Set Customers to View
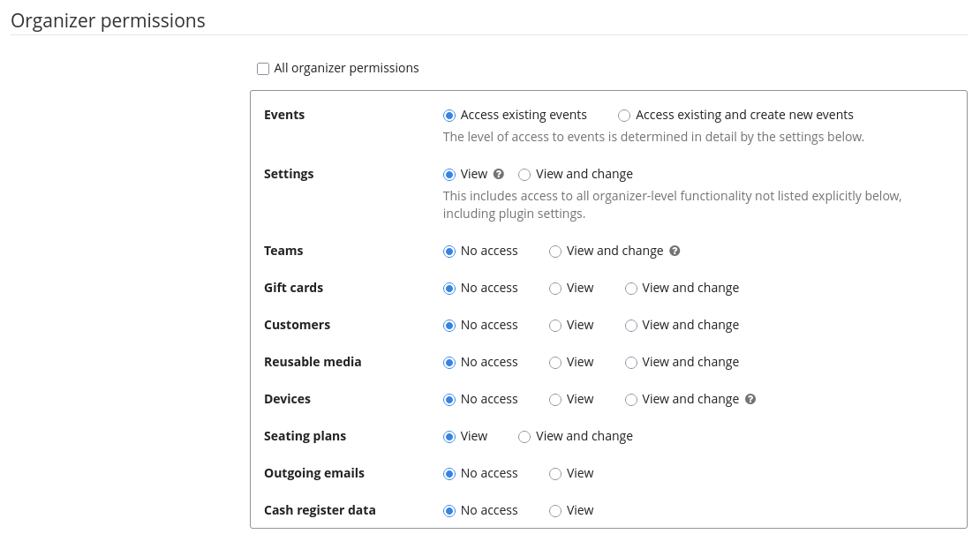Viewport: 980px width, 534px height. pyautogui.click(x=555, y=326)
